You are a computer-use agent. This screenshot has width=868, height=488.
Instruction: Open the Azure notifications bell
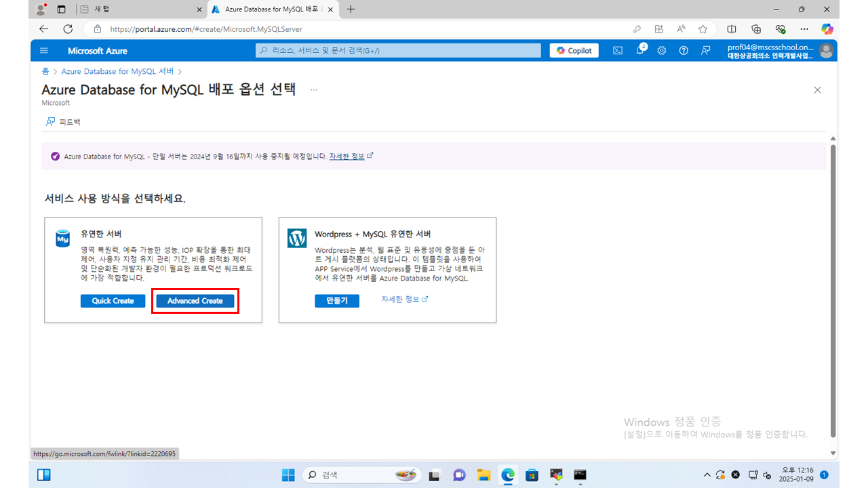(640, 51)
